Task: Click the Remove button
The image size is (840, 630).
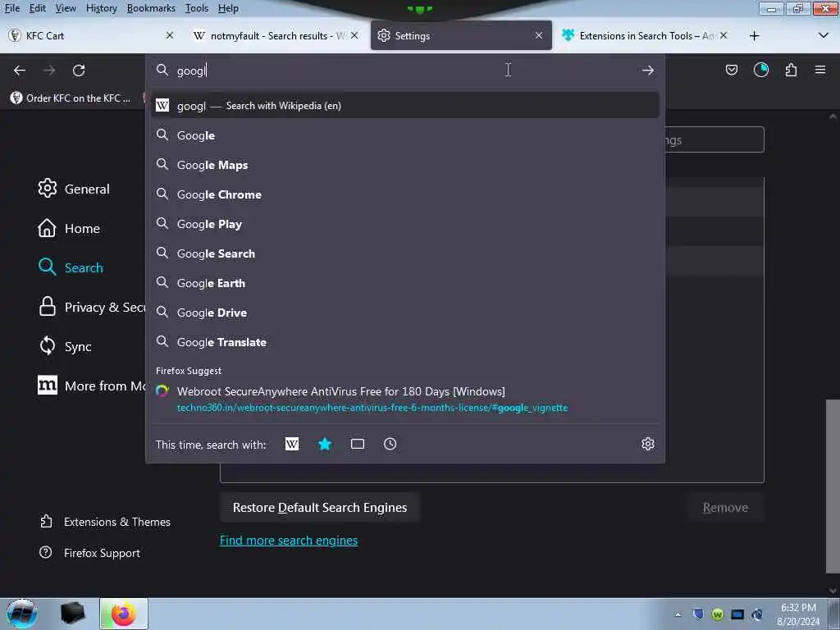Action: (x=725, y=507)
